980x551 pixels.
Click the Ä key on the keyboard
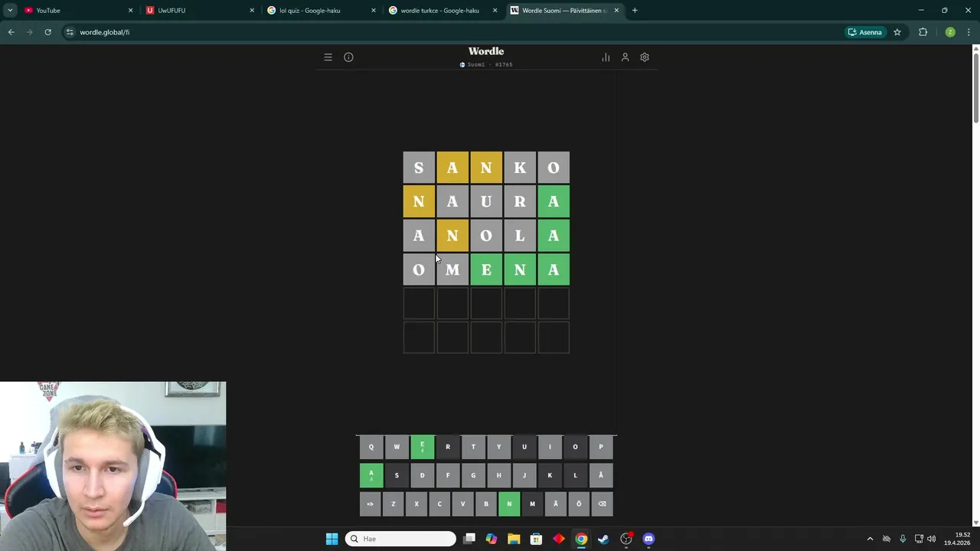[x=555, y=504]
